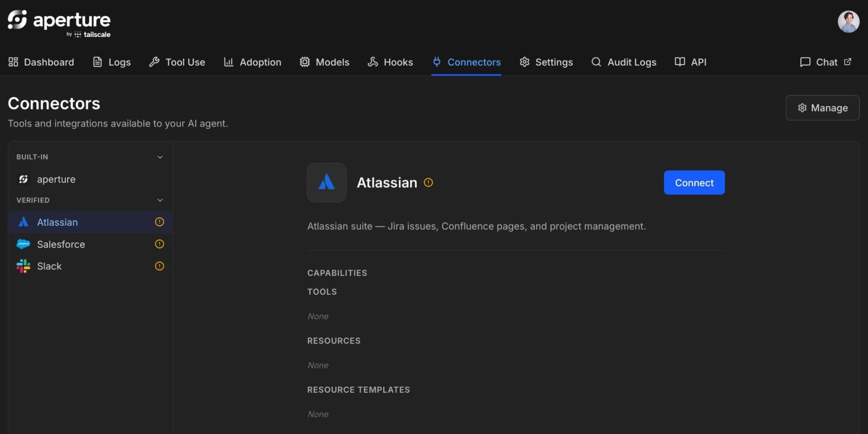Open Chat in a new window

tap(826, 62)
